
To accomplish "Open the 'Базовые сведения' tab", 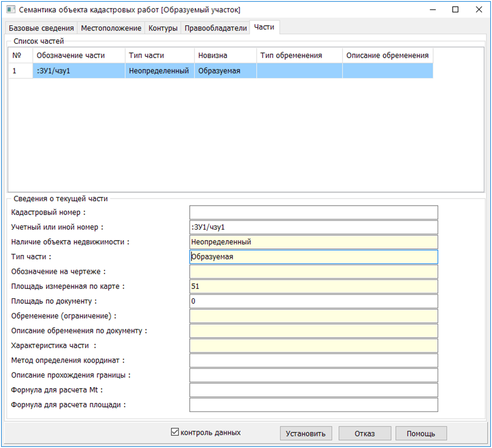I will [x=42, y=28].
